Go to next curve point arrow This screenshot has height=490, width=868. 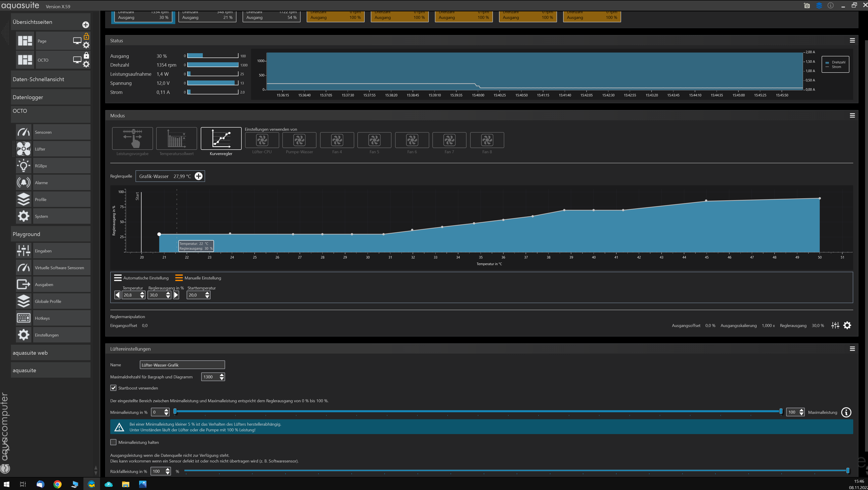176,295
